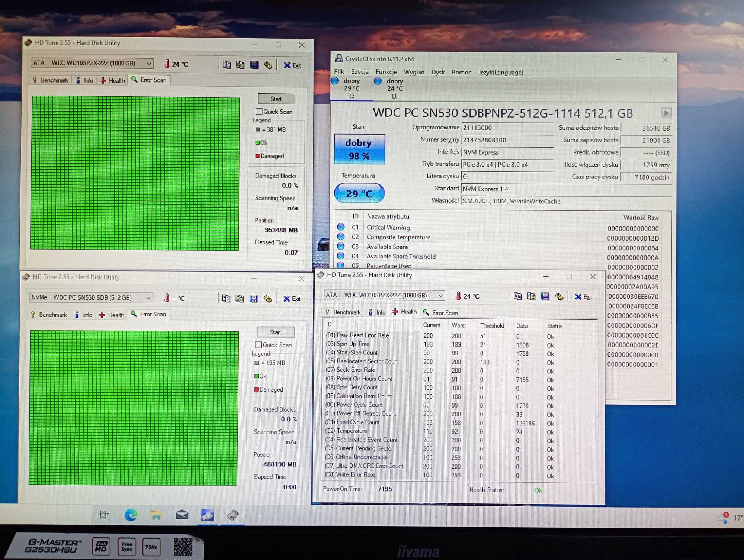The width and height of the screenshot is (744, 560).
Task: Switch to Benchmark tab in bottom-left NVMe HD Tune
Action: tap(49, 315)
